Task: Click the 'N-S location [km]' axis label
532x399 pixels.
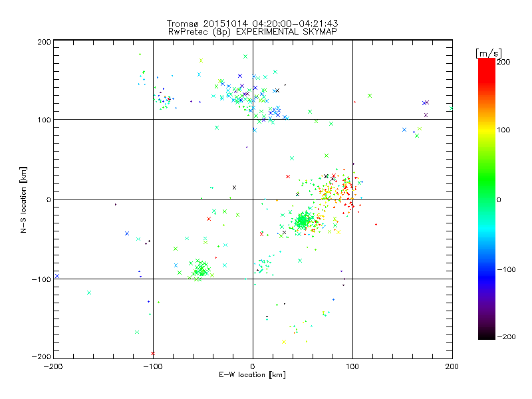Action: 23,199
